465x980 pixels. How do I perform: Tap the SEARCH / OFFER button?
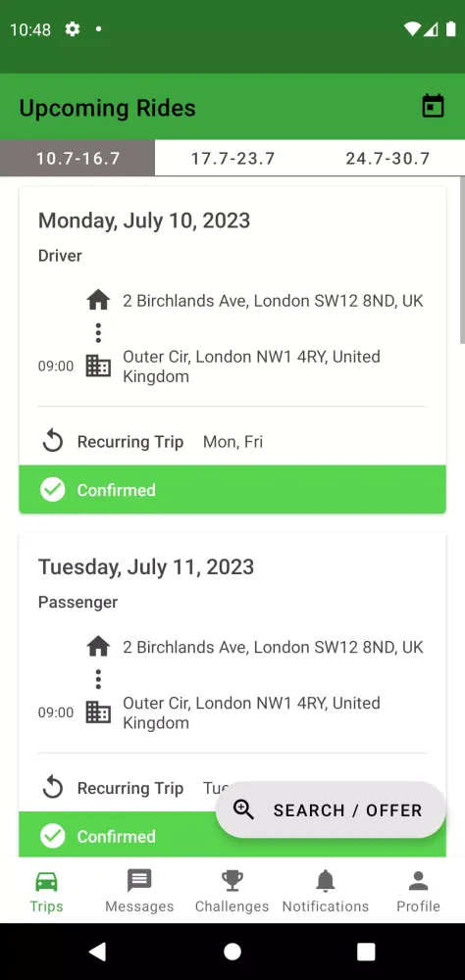[331, 810]
